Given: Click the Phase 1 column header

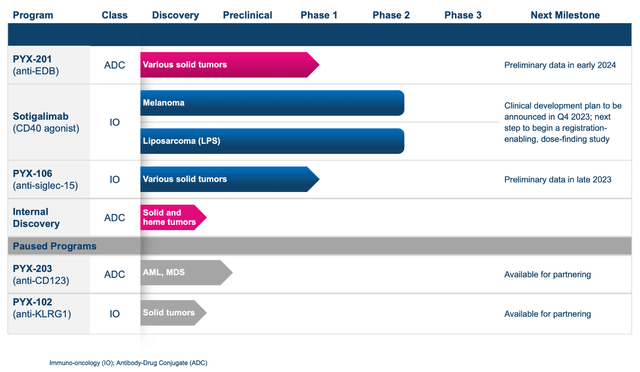Looking at the screenshot, I should tap(319, 15).
